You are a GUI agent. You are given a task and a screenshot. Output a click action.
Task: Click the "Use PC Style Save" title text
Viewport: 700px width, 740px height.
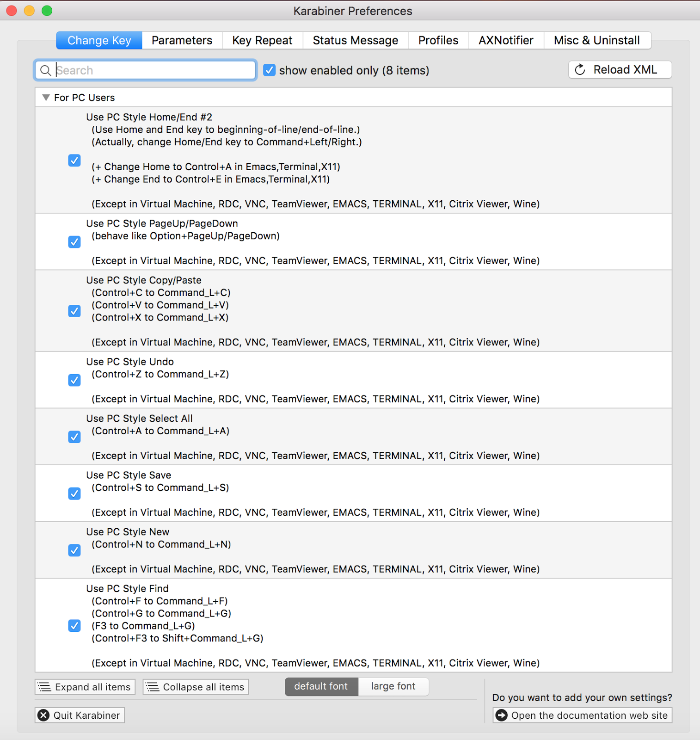(x=129, y=475)
